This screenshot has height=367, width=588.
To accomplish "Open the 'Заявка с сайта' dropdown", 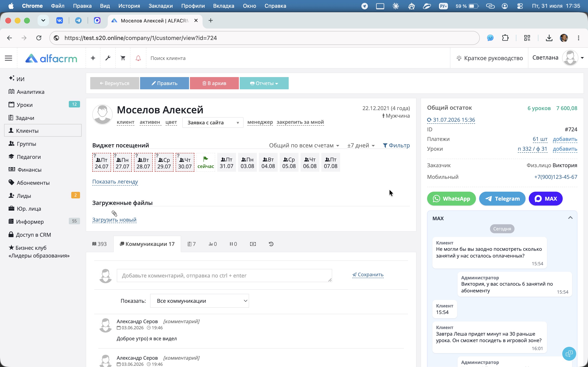I will pyautogui.click(x=213, y=123).
